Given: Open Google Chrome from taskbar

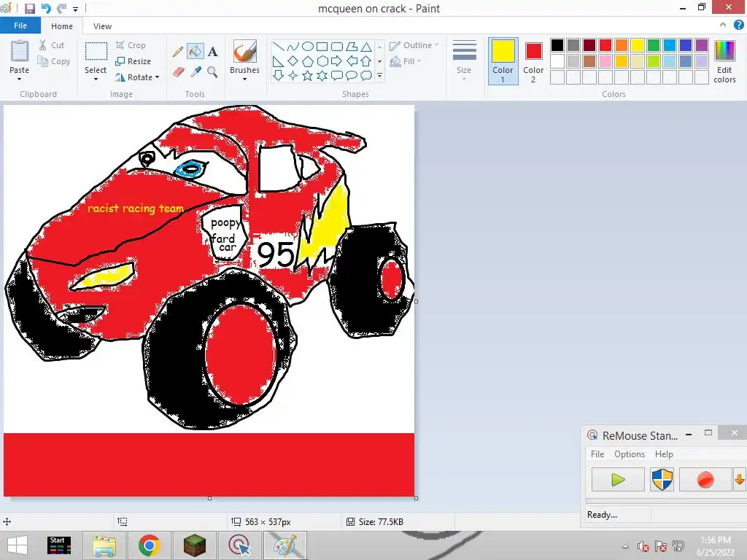Looking at the screenshot, I should [x=150, y=545].
